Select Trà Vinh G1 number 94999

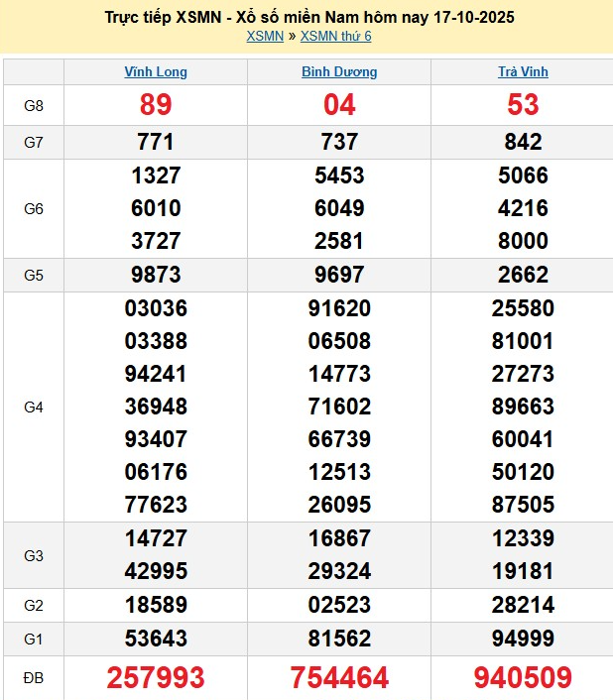523,639
